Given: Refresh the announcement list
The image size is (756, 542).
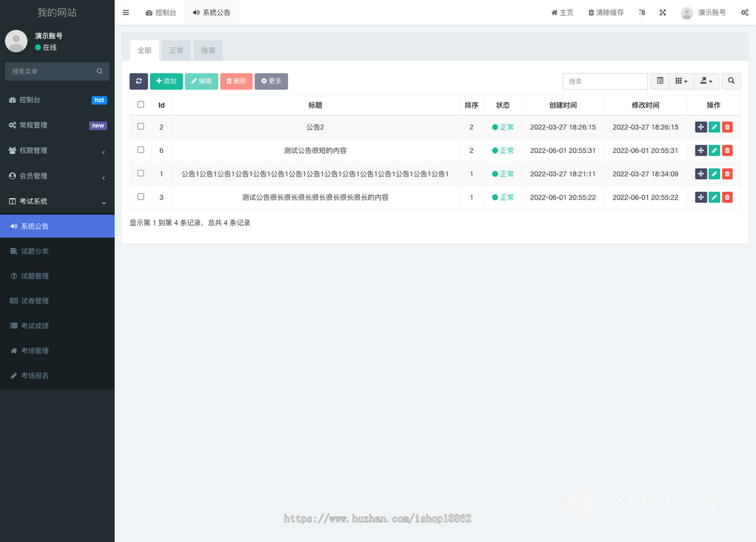Looking at the screenshot, I should (x=139, y=81).
